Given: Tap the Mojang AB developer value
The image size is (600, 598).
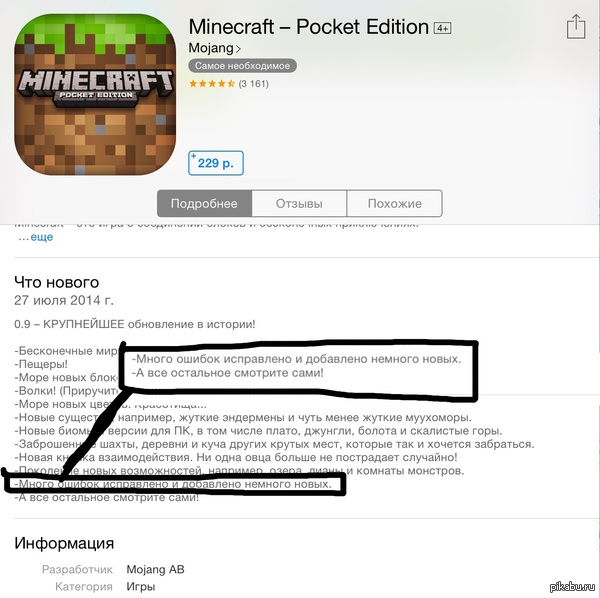Looking at the screenshot, I should [155, 569].
